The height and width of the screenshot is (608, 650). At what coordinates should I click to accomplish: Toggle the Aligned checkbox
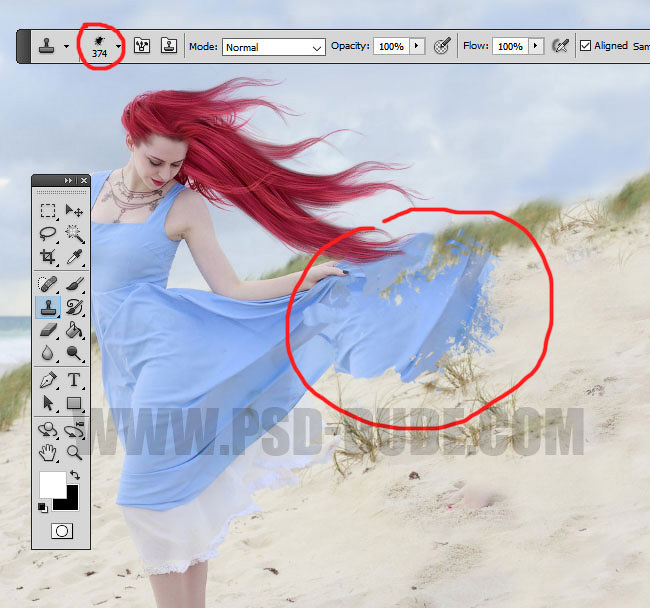point(585,46)
